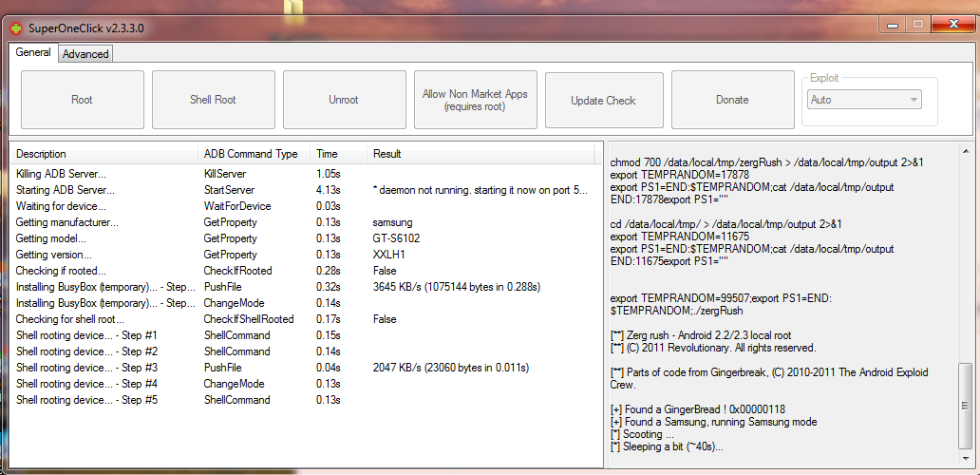Click log scrollbar down arrow
The height and width of the screenshot is (475, 980).
point(965,460)
